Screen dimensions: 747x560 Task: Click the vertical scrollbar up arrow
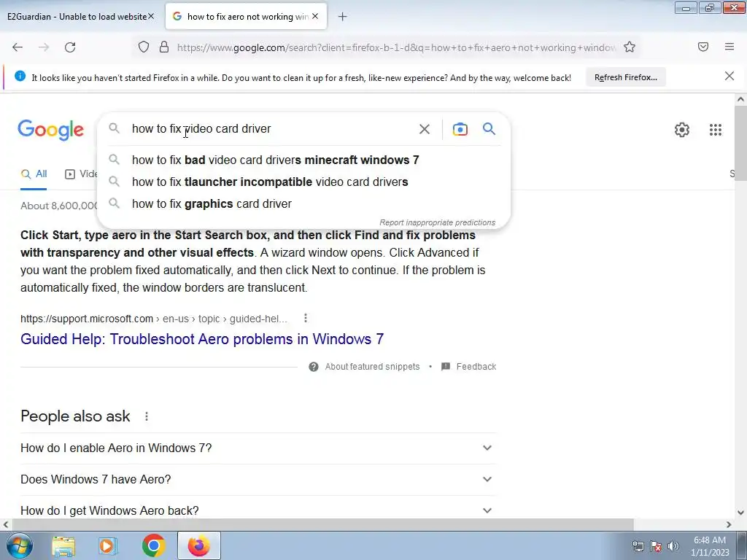coord(740,99)
